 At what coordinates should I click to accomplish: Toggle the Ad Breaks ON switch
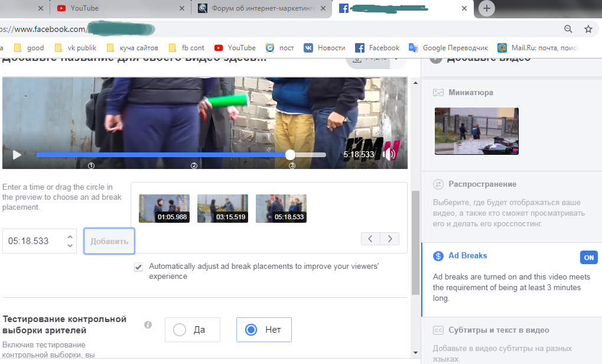click(x=588, y=258)
